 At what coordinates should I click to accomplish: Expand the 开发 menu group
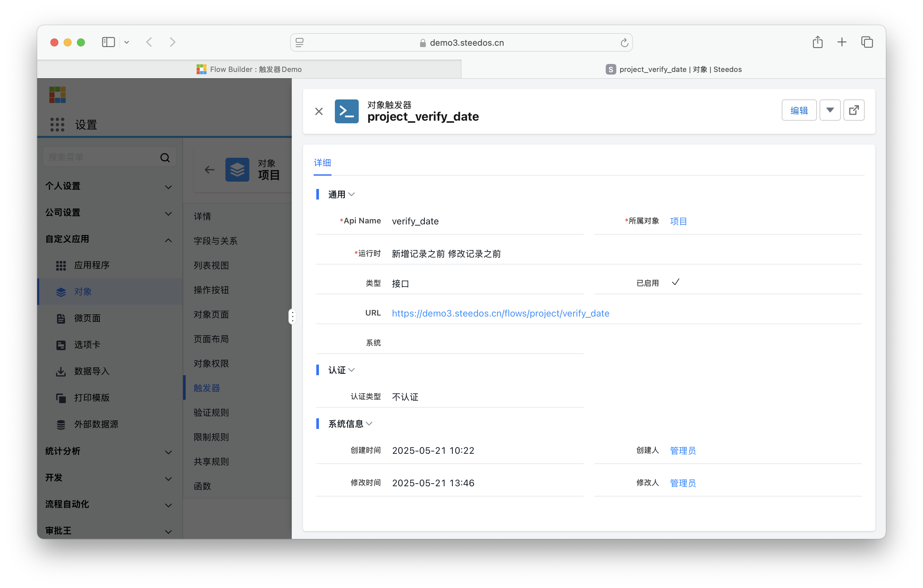tap(109, 478)
